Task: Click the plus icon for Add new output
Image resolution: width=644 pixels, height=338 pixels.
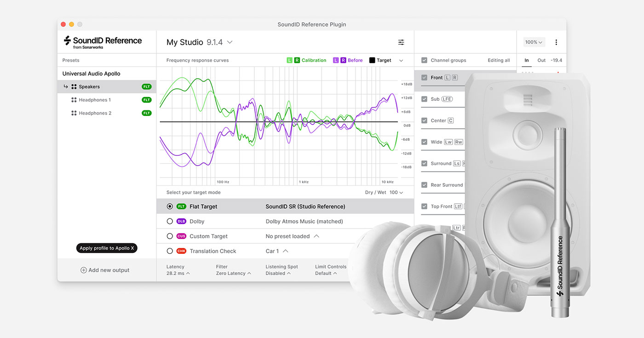Action: [x=84, y=270]
